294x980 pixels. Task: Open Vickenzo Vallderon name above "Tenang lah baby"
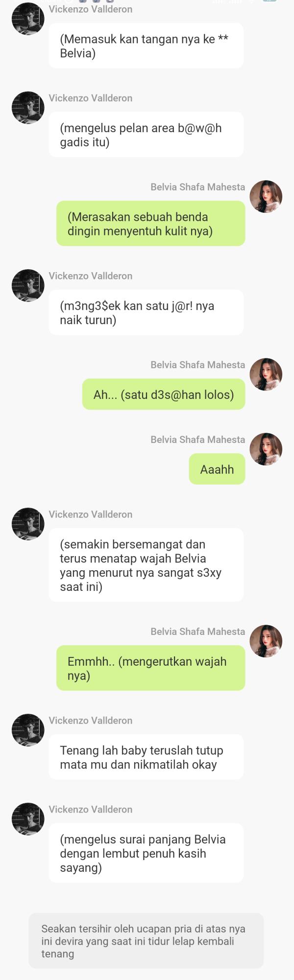click(91, 720)
